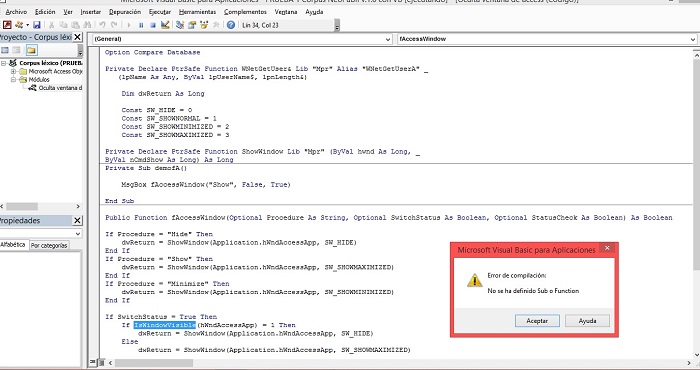
Task: Open the Project Explorer icon
Action: click(x=180, y=25)
